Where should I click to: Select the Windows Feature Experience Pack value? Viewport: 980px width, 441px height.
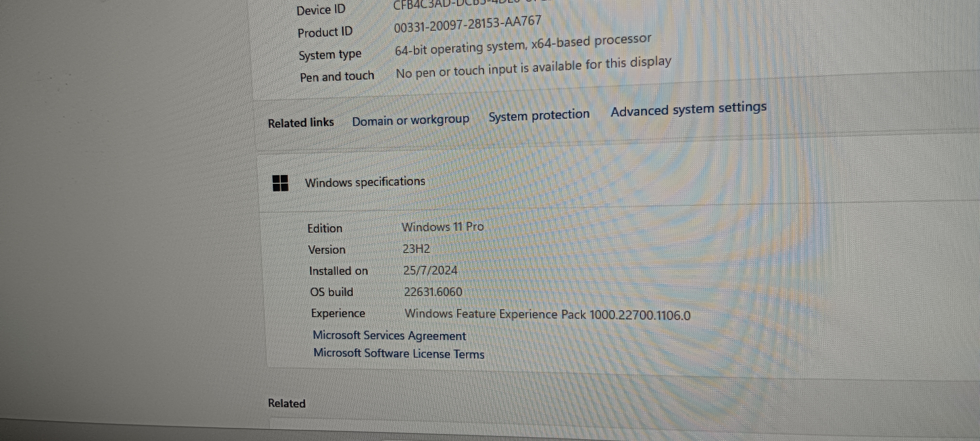click(547, 315)
